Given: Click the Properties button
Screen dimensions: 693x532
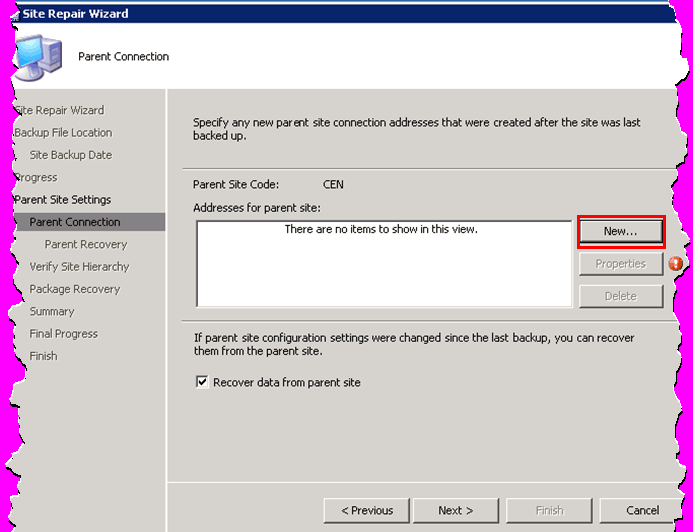Looking at the screenshot, I should pyautogui.click(x=621, y=264).
